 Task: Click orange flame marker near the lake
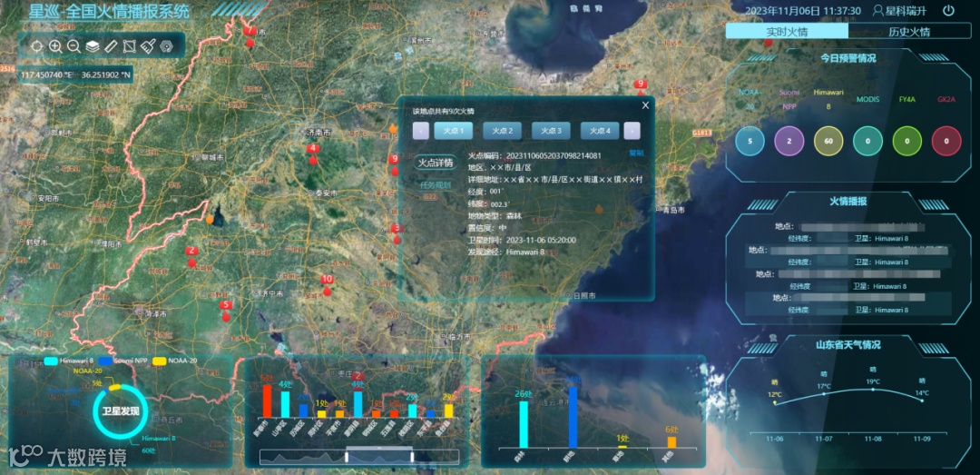click(x=210, y=219)
